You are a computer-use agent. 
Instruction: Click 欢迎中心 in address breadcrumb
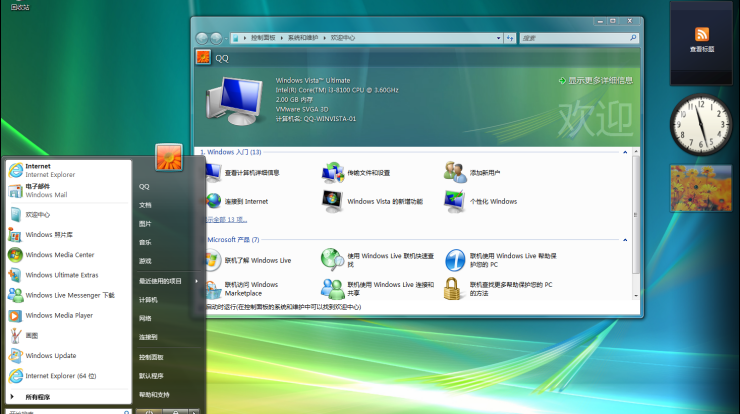[x=343, y=38]
